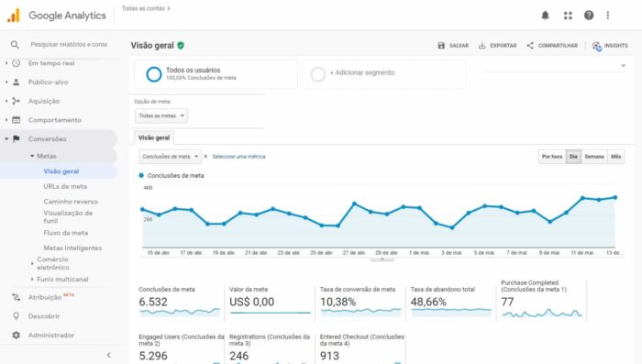This screenshot has height=364, width=642.
Task: Click the Todos os usuários segment circle
Action: 154,74
